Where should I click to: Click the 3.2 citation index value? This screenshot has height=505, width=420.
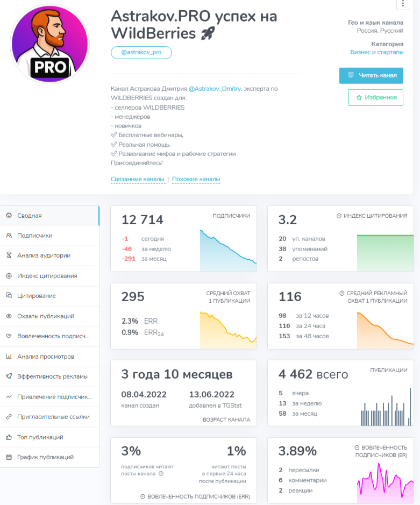[287, 219]
